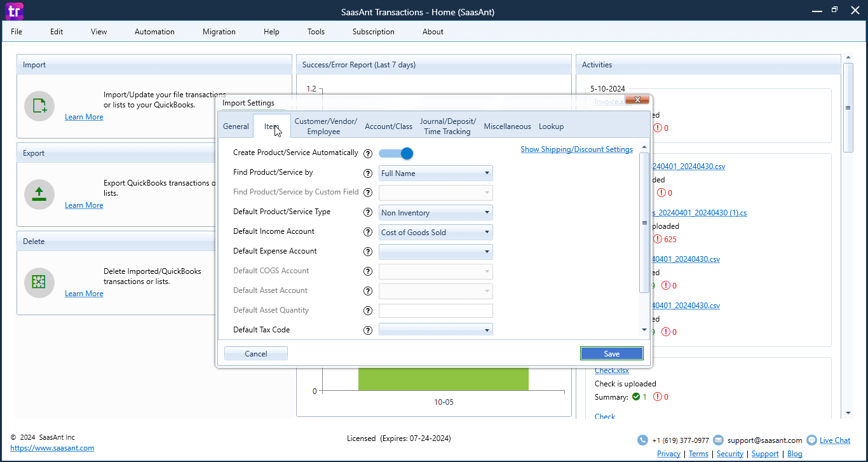Click the green 10-05 chart bar
868x462 pixels.
(x=444, y=379)
